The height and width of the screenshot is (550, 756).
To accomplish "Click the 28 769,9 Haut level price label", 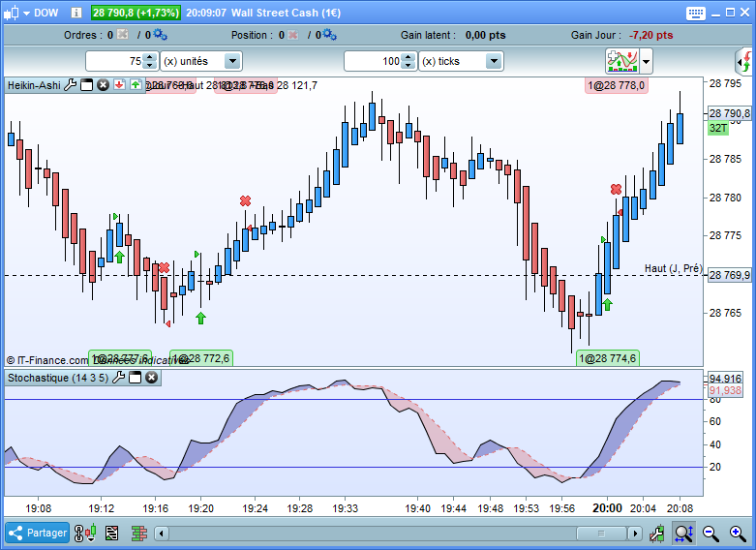I will pos(729,275).
